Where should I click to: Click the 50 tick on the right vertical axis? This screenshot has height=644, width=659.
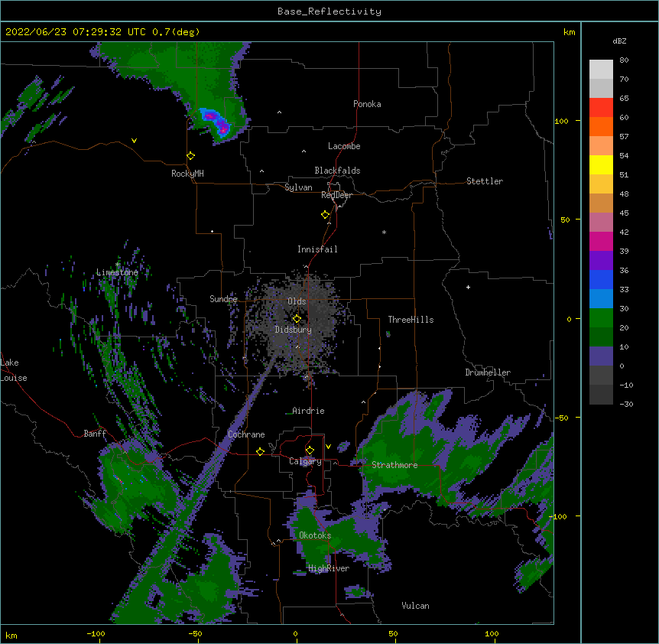tap(565, 220)
